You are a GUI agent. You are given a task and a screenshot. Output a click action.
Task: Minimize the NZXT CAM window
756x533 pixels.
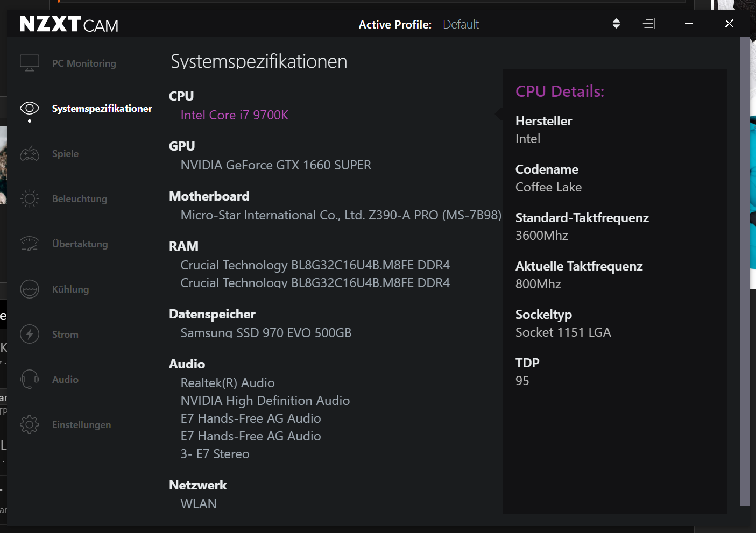tap(689, 24)
